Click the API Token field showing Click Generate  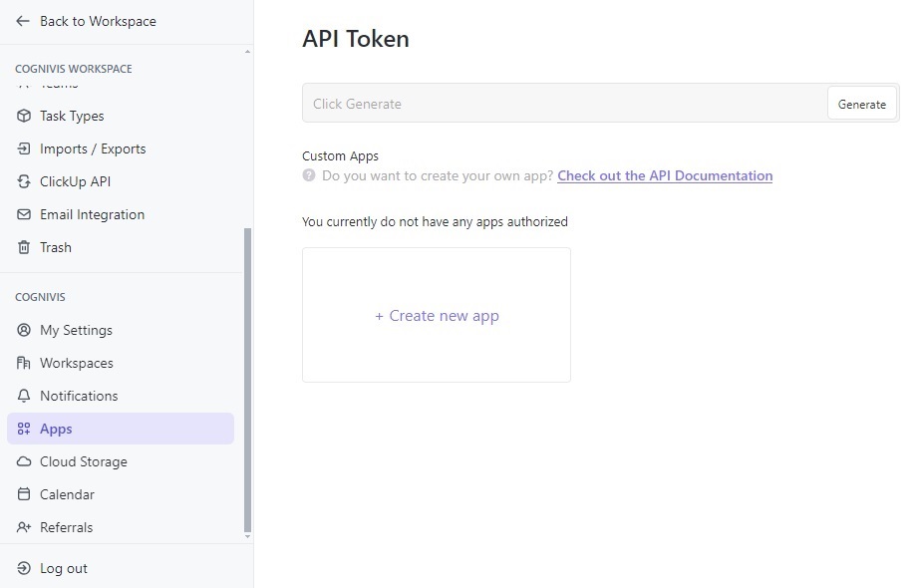tap(563, 104)
